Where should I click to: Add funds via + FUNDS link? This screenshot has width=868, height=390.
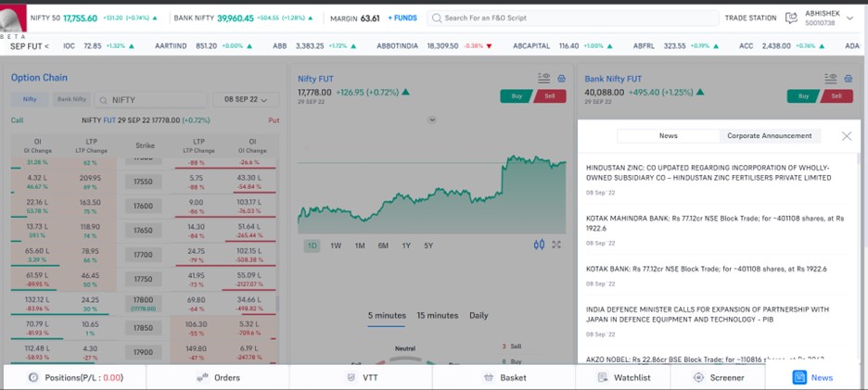pos(402,18)
